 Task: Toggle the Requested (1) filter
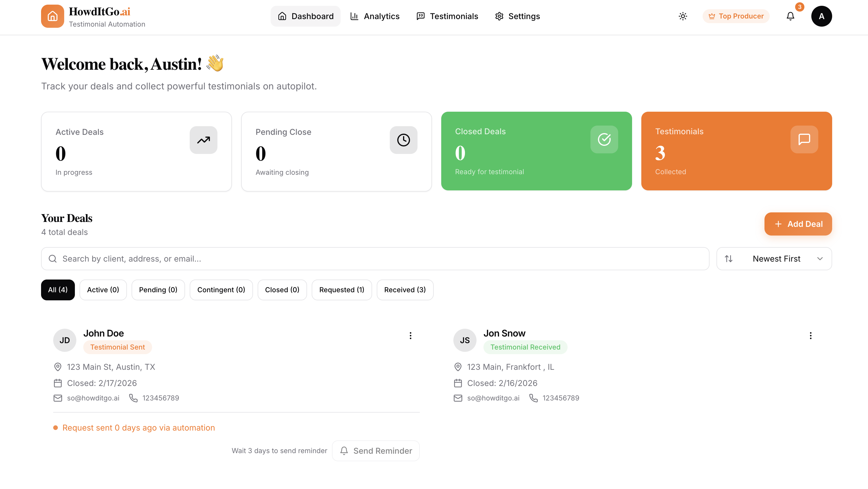point(341,290)
